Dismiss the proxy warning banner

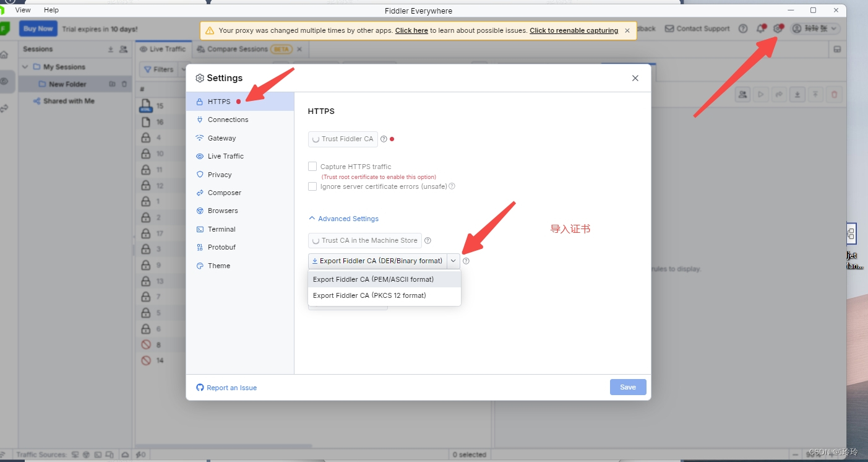627,30
